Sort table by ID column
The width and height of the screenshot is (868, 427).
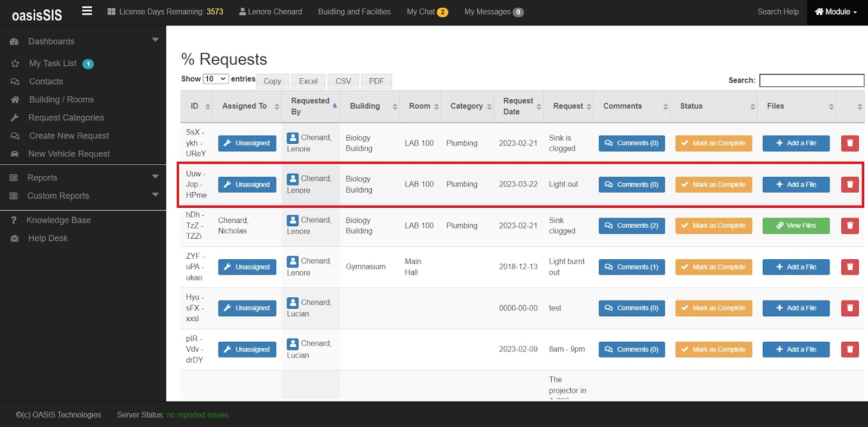(x=197, y=106)
